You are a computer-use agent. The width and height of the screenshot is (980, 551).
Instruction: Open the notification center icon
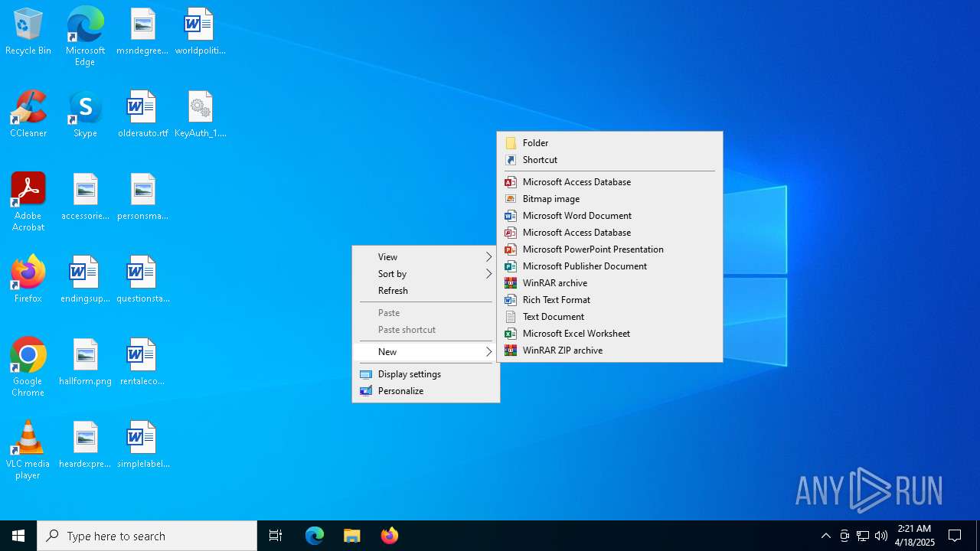click(x=955, y=536)
